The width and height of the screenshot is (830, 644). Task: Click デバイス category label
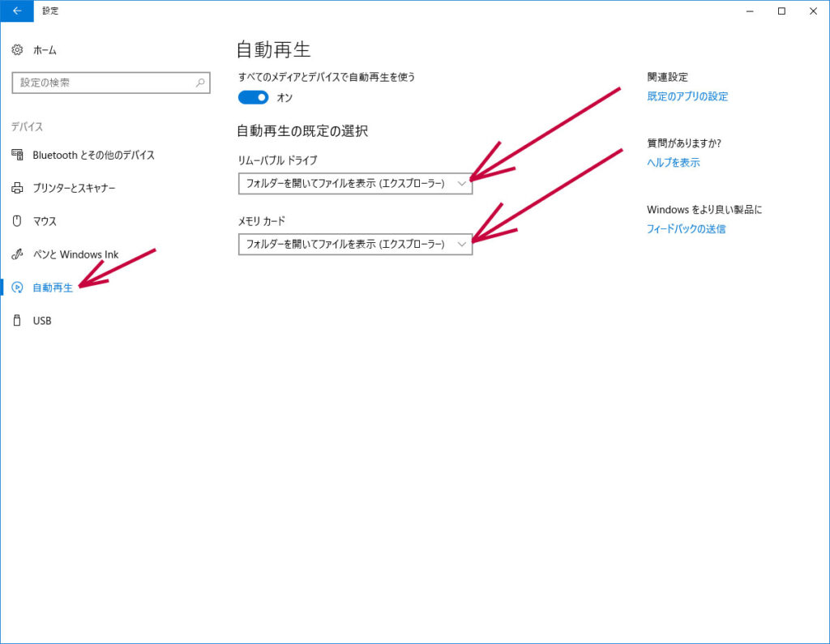[x=27, y=126]
